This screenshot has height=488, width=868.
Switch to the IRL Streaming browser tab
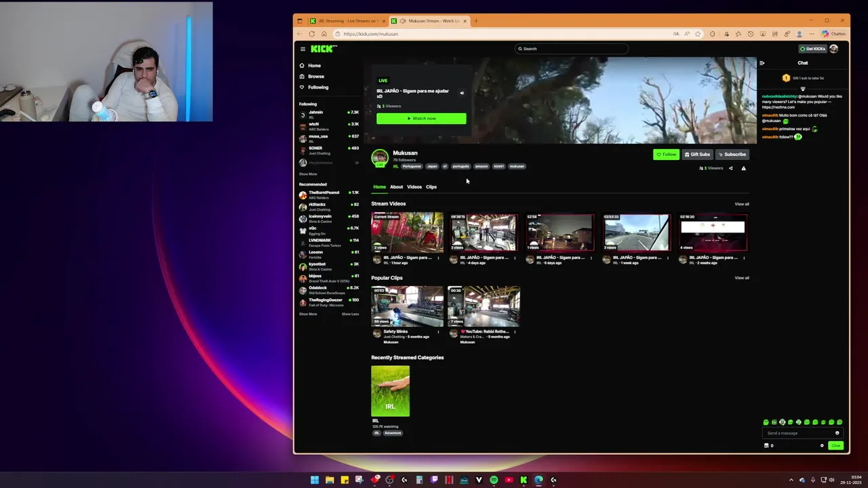click(x=348, y=21)
